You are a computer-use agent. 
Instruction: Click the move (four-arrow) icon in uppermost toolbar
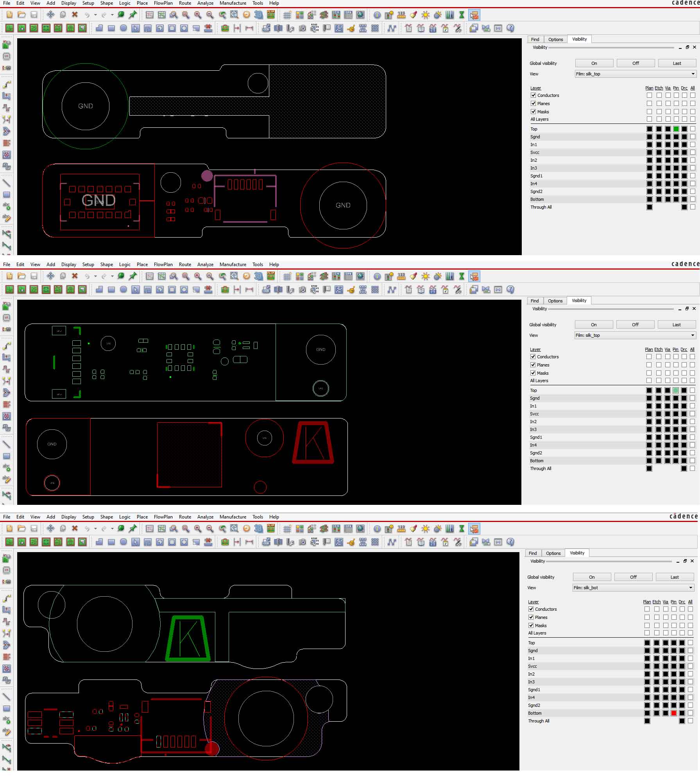[50, 14]
